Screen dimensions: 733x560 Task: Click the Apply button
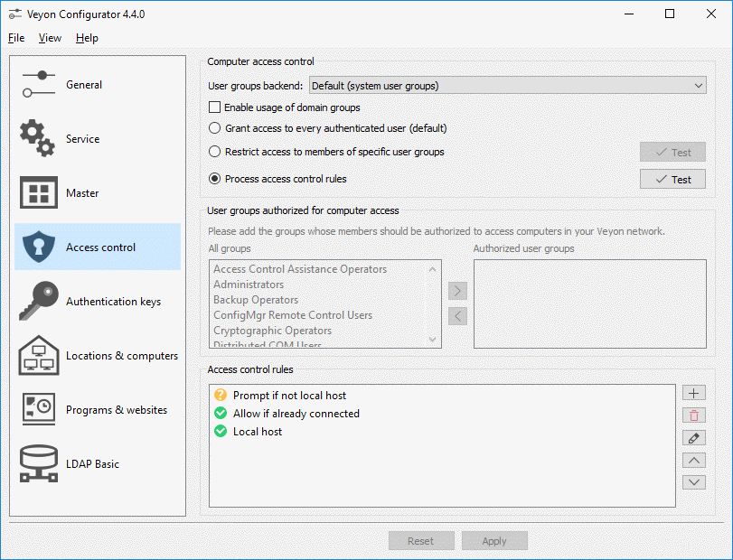coord(494,541)
